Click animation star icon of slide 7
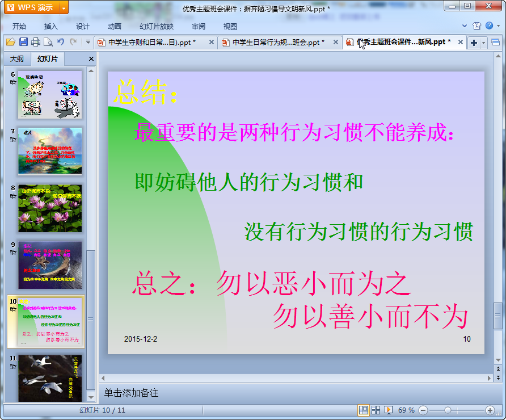Screen dimensions: 506x420 click(13, 139)
